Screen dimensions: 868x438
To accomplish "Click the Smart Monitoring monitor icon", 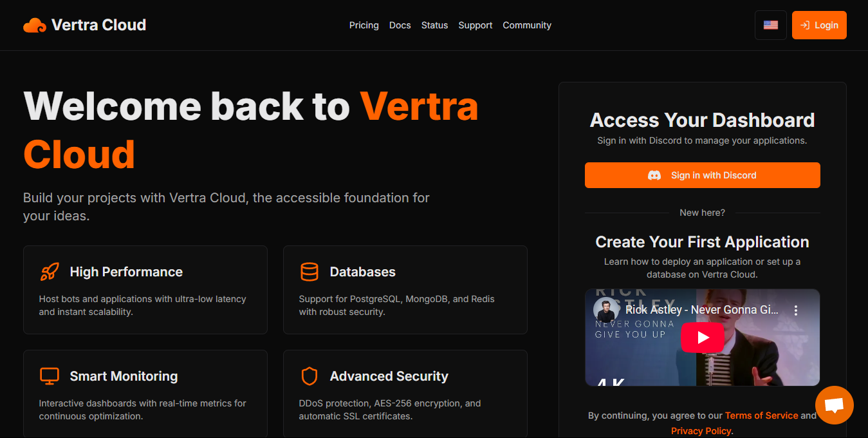I will [48, 376].
